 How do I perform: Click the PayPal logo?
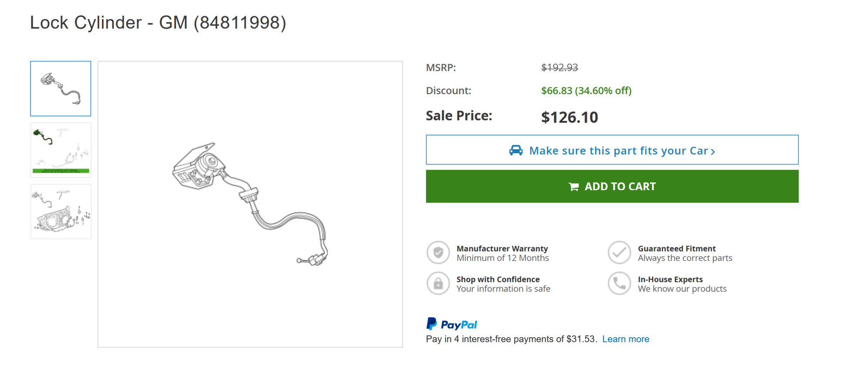point(452,324)
